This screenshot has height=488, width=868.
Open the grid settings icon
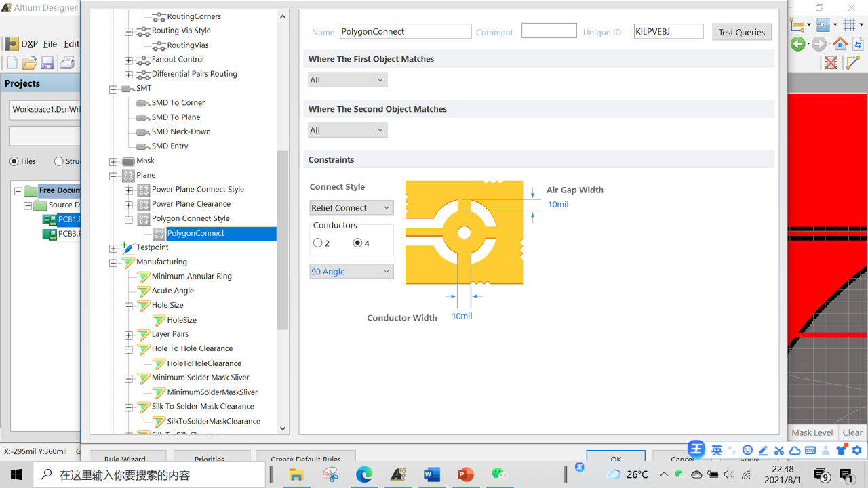(849, 24)
